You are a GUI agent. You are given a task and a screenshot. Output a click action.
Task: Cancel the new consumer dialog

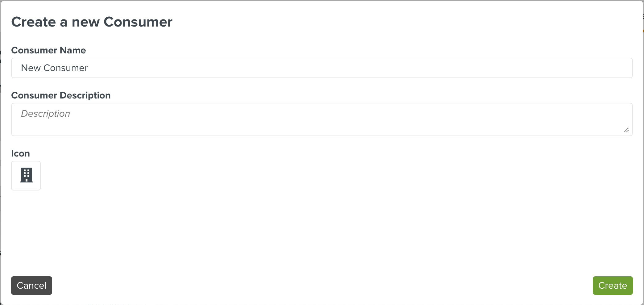click(31, 286)
